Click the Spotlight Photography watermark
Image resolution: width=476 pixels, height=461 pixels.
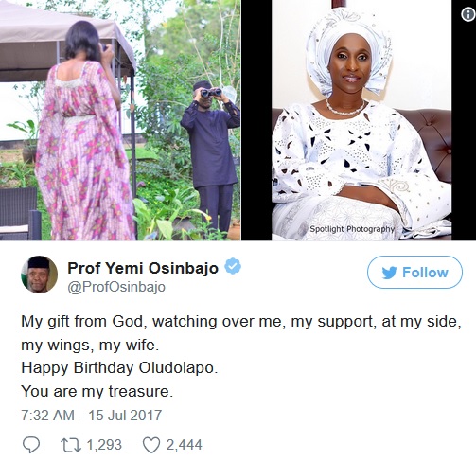coord(352,229)
